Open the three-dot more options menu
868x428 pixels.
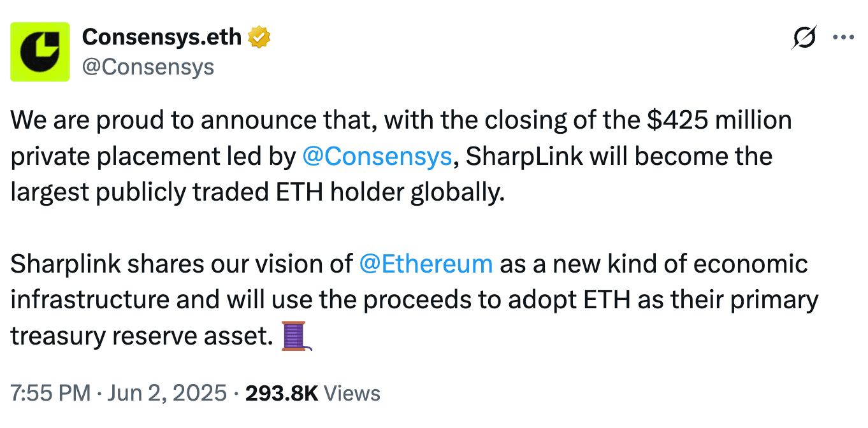843,38
